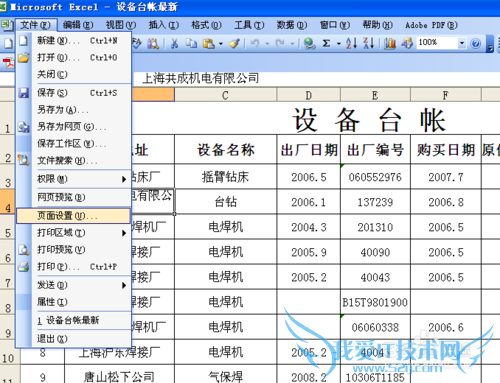The width and height of the screenshot is (500, 383).
Task: Select column D header
Action: click(x=309, y=95)
